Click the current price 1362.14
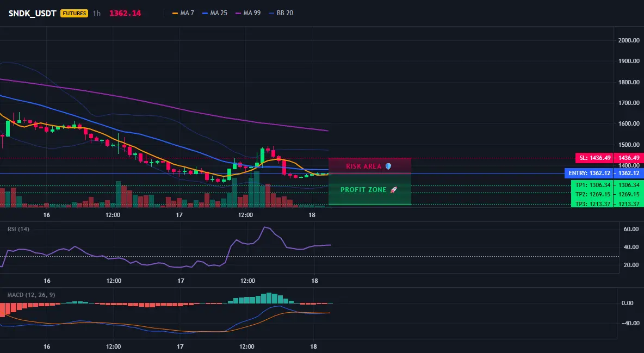This screenshot has height=353, width=644. tap(125, 13)
